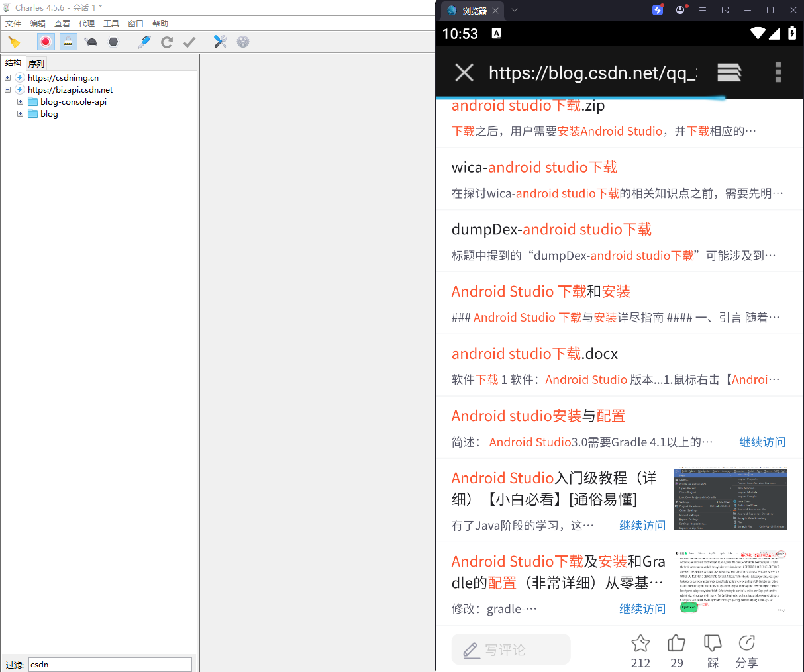This screenshot has height=672, width=804.
Task: Click the Compose pen icon
Action: pyautogui.click(x=144, y=42)
